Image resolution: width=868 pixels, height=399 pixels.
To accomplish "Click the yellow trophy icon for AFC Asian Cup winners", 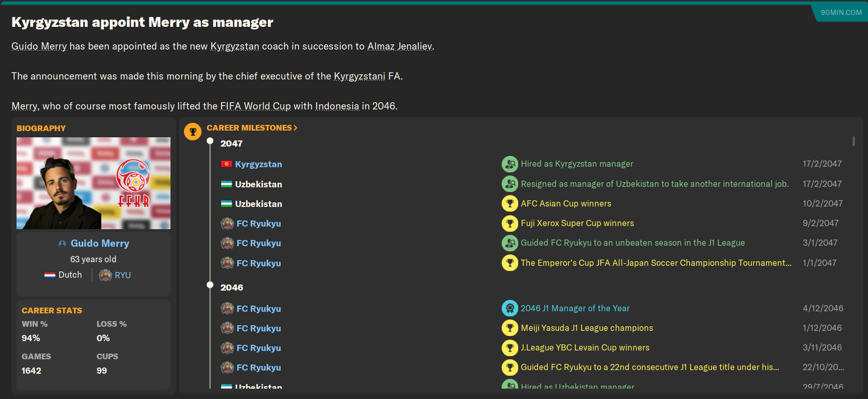I will click(510, 203).
